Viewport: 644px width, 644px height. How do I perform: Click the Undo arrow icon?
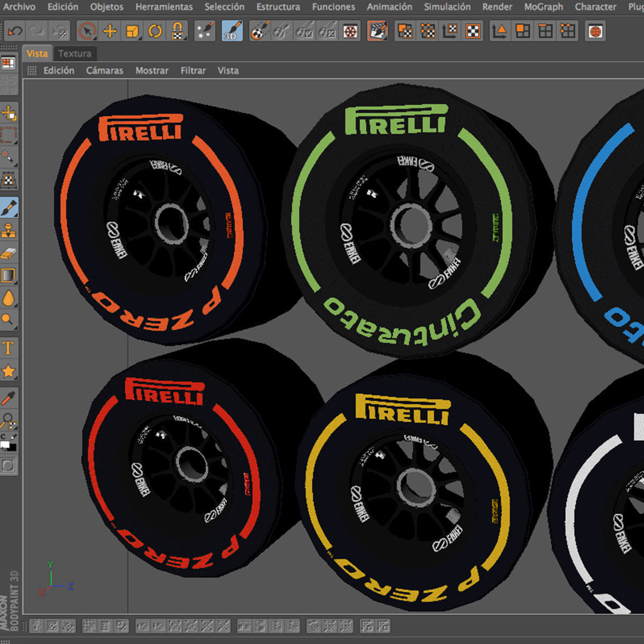click(14, 32)
